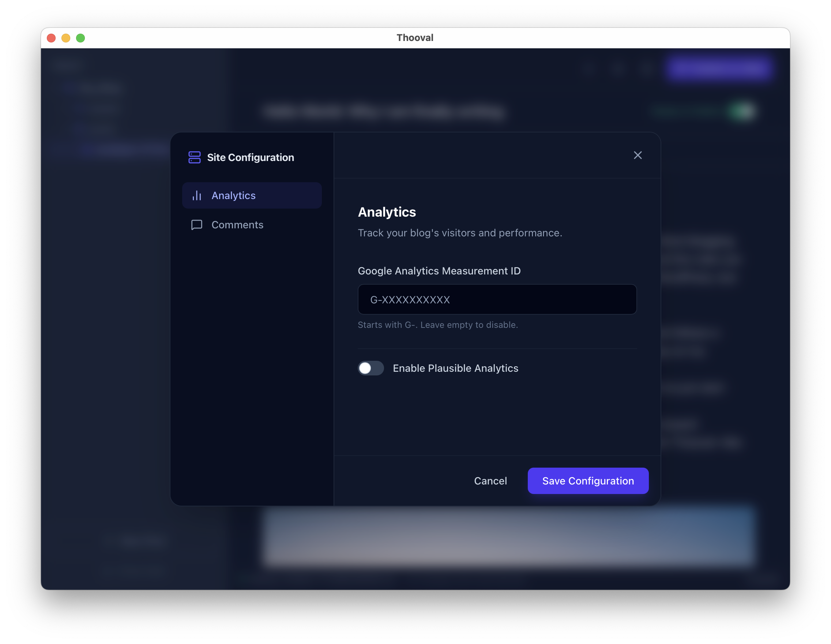Switch to the Comments section
Image resolution: width=831 pixels, height=644 pixels.
pos(237,225)
